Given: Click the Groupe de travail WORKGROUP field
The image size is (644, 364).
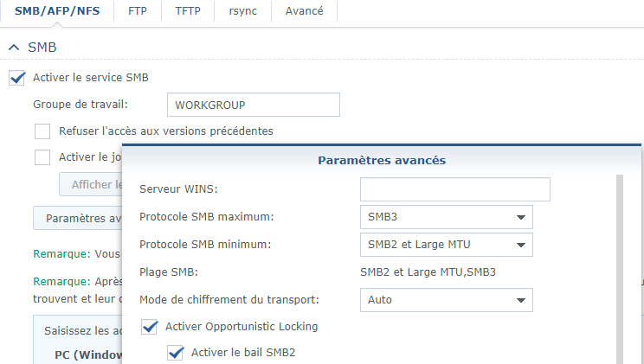Looking at the screenshot, I should pyautogui.click(x=254, y=105).
